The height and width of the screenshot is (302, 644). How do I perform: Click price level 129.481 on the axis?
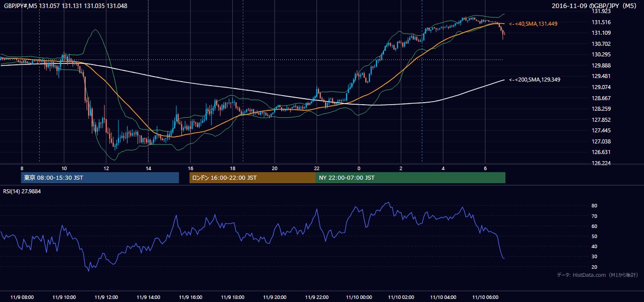click(x=601, y=76)
